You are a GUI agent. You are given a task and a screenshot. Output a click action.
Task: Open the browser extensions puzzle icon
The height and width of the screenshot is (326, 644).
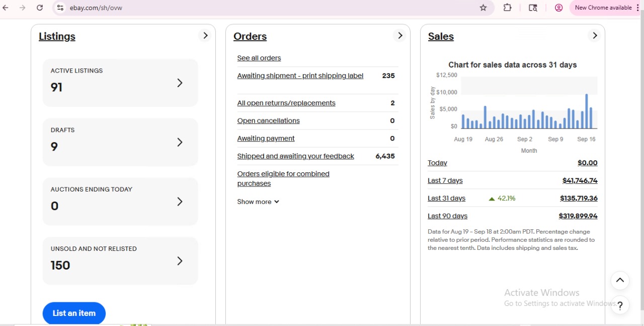pyautogui.click(x=507, y=8)
